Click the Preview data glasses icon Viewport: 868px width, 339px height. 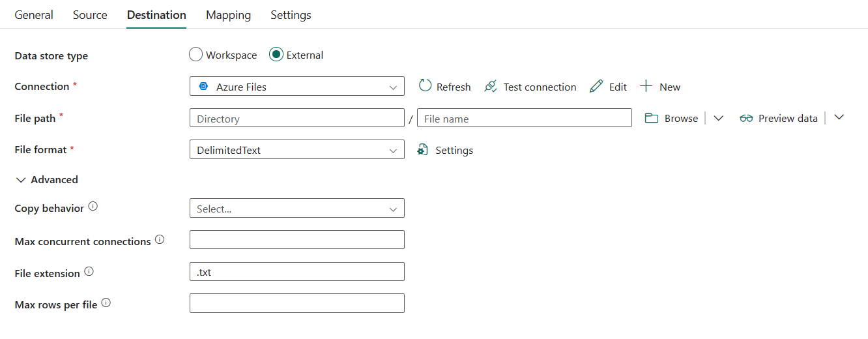click(746, 118)
